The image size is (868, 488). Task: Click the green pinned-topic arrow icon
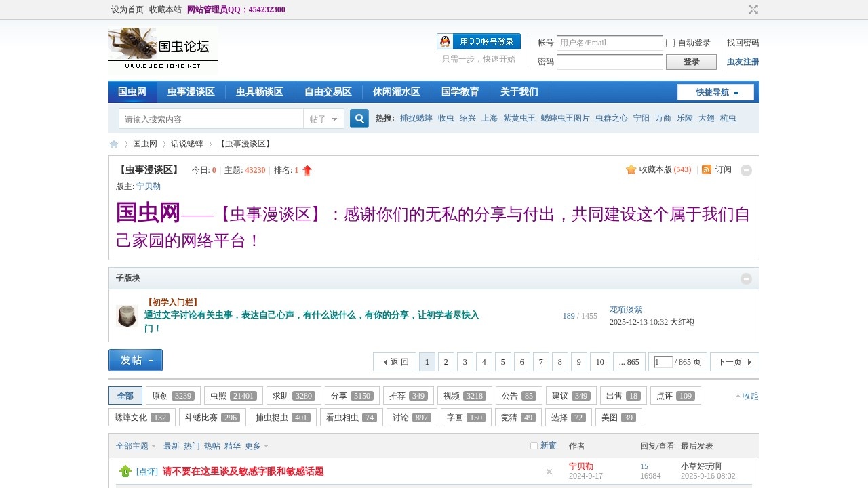click(125, 470)
